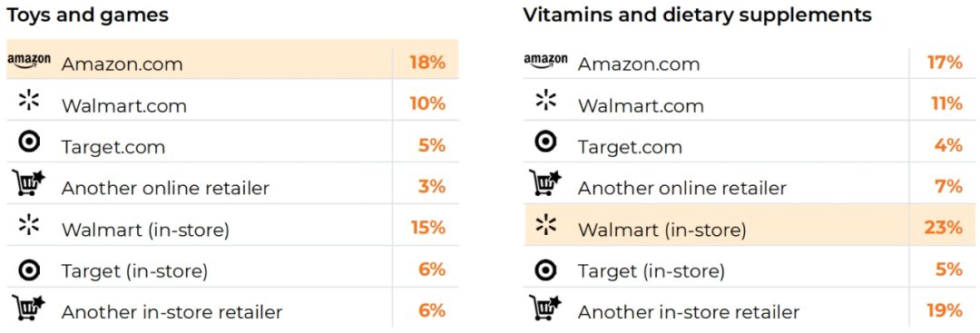Click the cart icon for Another in-store retailer in Vitamins
The height and width of the screenshot is (333, 980).
coord(545,307)
